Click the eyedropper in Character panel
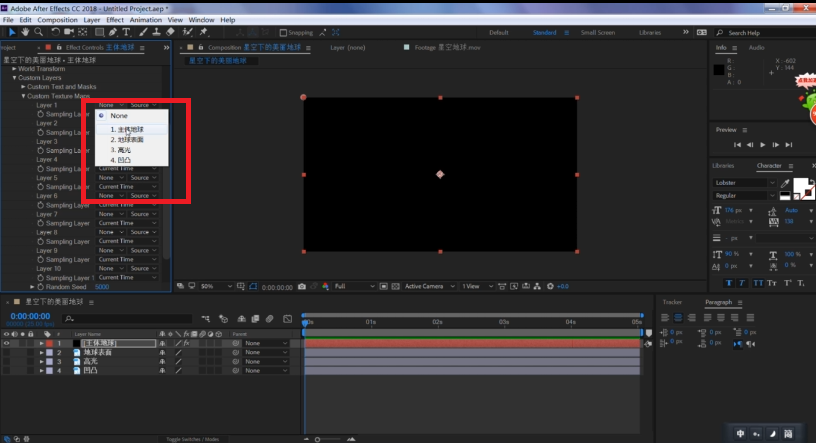The image size is (816, 443). [x=783, y=184]
